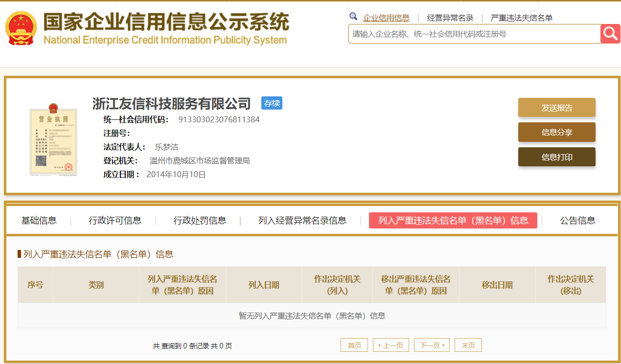Click the 列入严重违法失信名单（黑名单）原因 column header

[x=183, y=285]
